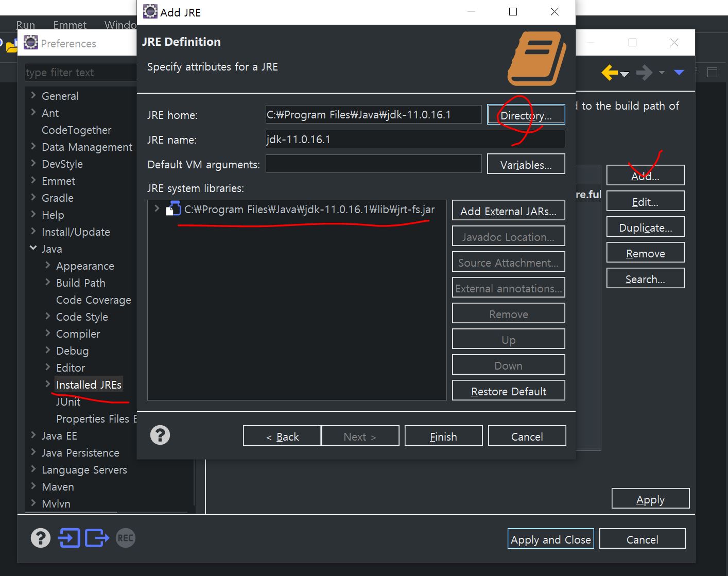Open back history dropdown arrow
The width and height of the screenshot is (728, 576).
click(x=625, y=74)
